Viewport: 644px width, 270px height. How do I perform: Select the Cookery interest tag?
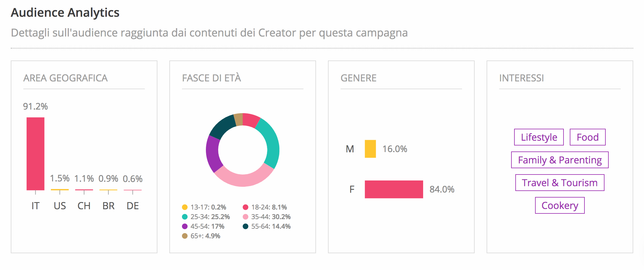pos(560,205)
